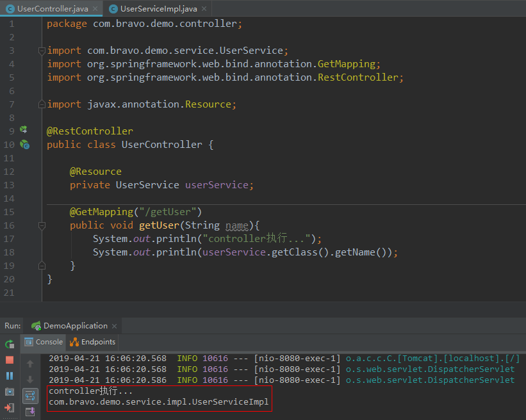Close the UserController.java tab
This screenshot has height=420, width=526.
point(95,9)
